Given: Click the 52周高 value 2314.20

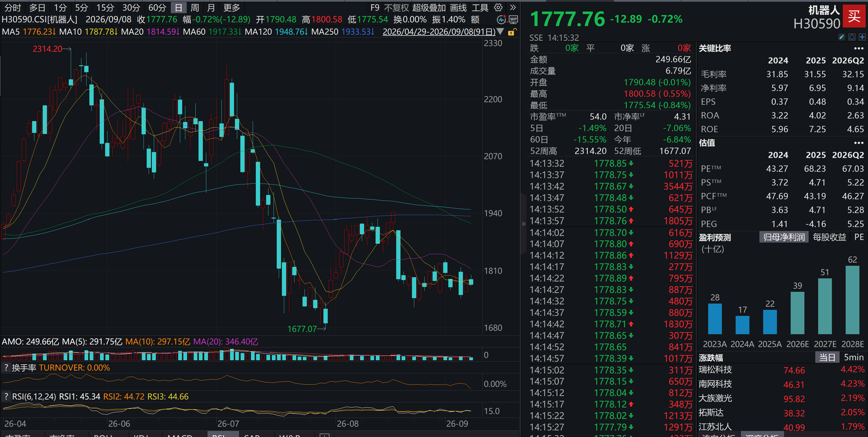Looking at the screenshot, I should click(x=590, y=151).
